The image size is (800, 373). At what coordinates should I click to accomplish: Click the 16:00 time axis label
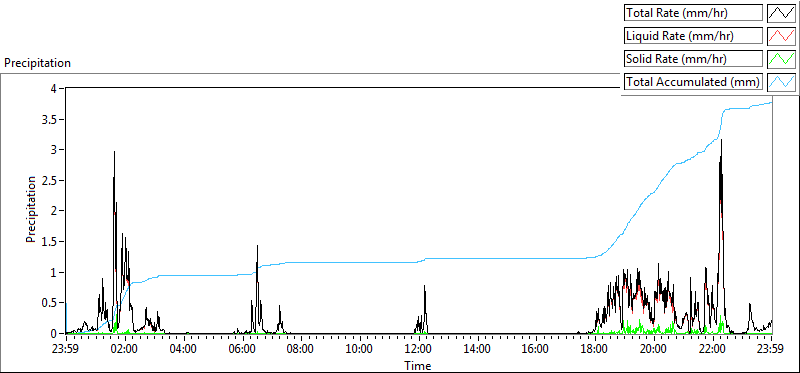pos(536,350)
